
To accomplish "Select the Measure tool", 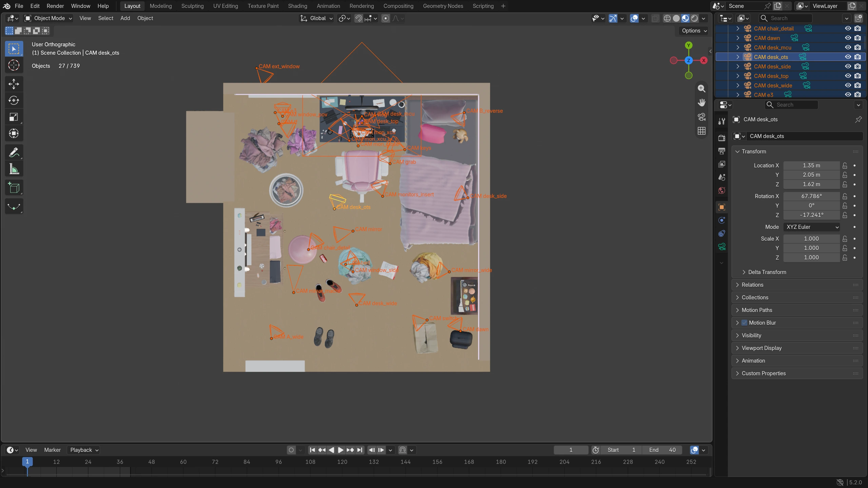I will click(x=14, y=169).
